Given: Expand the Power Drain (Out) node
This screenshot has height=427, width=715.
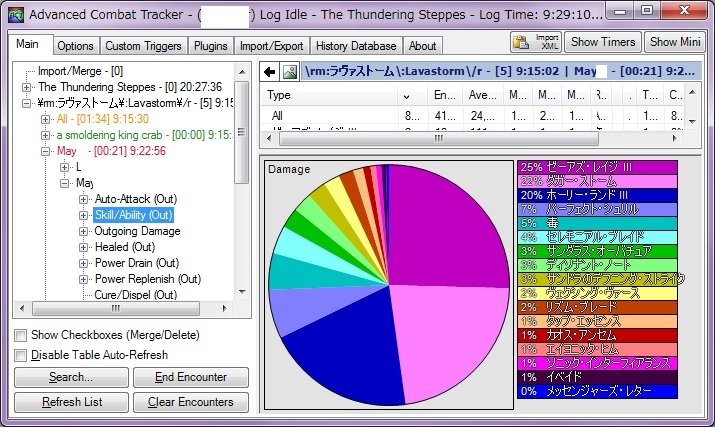Looking at the screenshot, I should tap(83, 263).
